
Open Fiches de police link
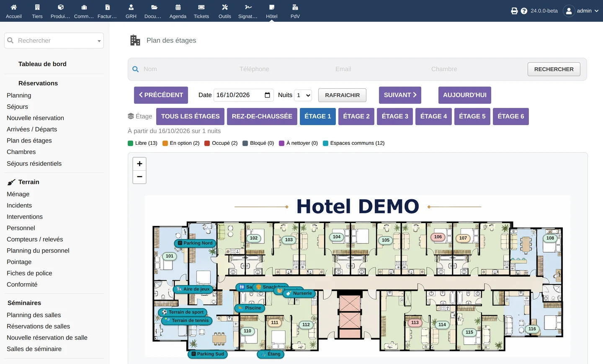(x=29, y=273)
